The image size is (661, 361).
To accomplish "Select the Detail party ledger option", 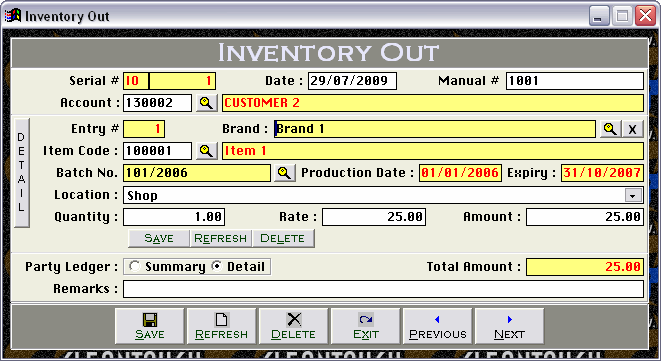I will [217, 266].
